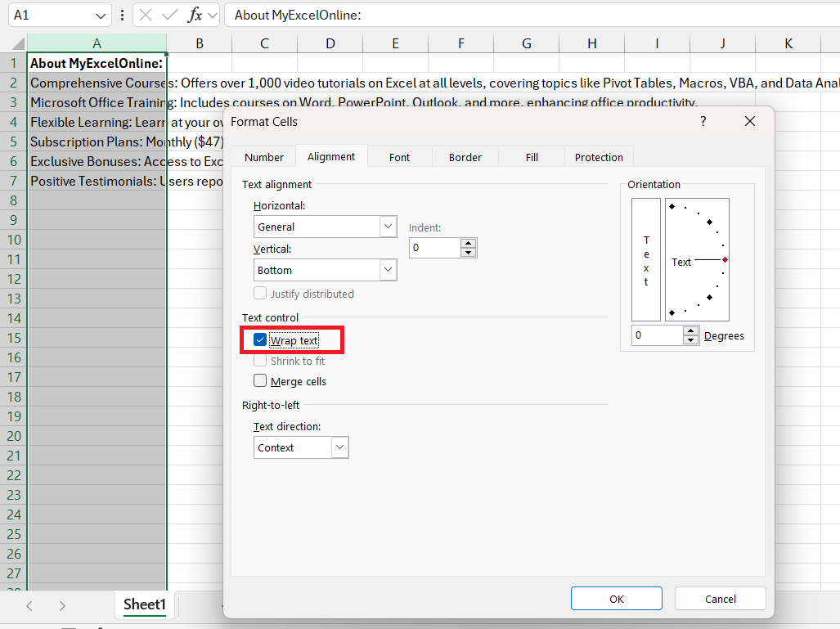This screenshot has height=629, width=840.
Task: Open the Border tab
Action: (x=465, y=158)
